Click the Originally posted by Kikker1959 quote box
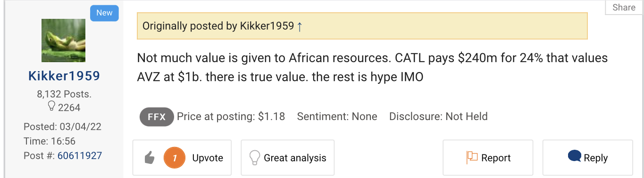 coord(362,26)
